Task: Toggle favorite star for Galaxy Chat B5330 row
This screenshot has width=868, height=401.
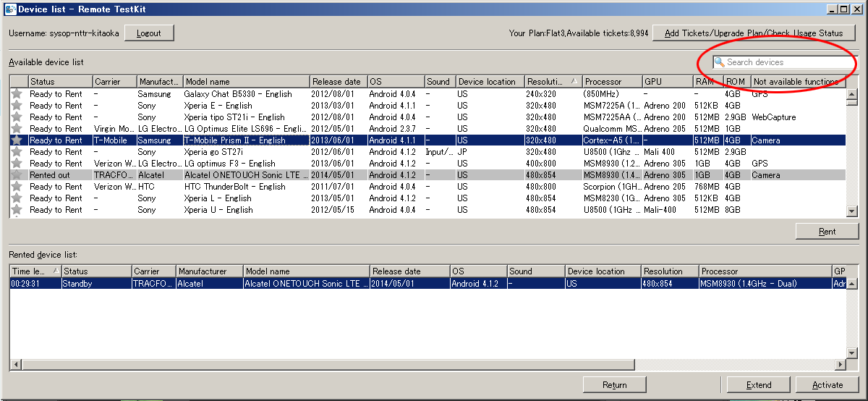Action: click(x=17, y=93)
